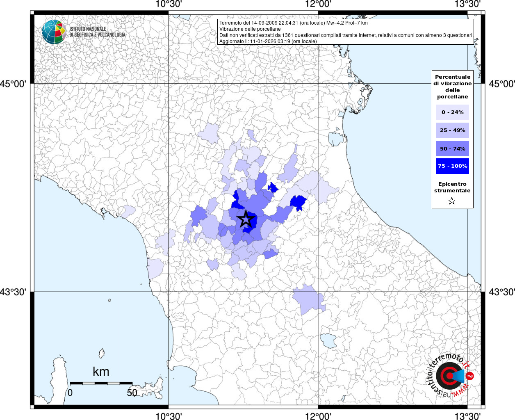Click the bottom 10°30' longitude label
The height and width of the screenshot is (420, 515).
click(x=169, y=416)
